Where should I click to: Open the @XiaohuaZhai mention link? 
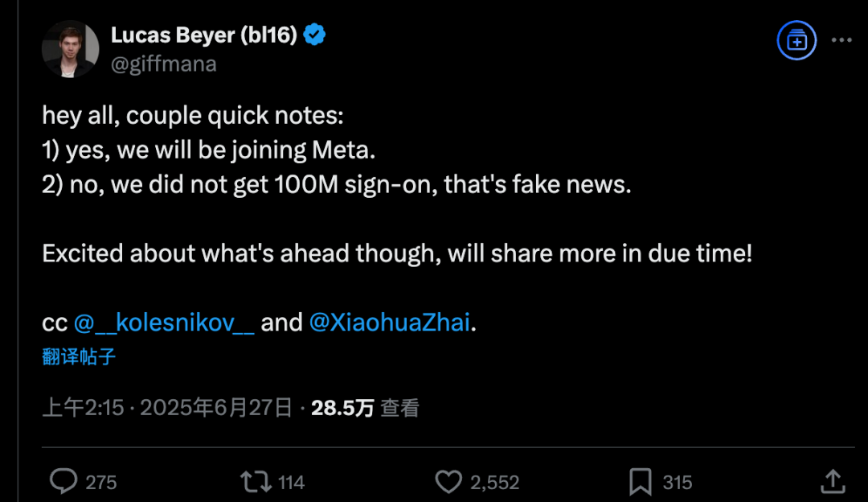389,323
